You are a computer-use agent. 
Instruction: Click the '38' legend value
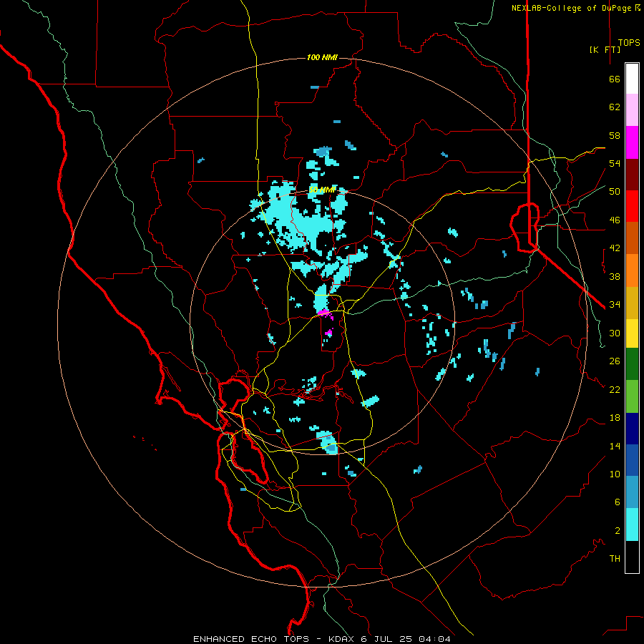click(x=615, y=276)
